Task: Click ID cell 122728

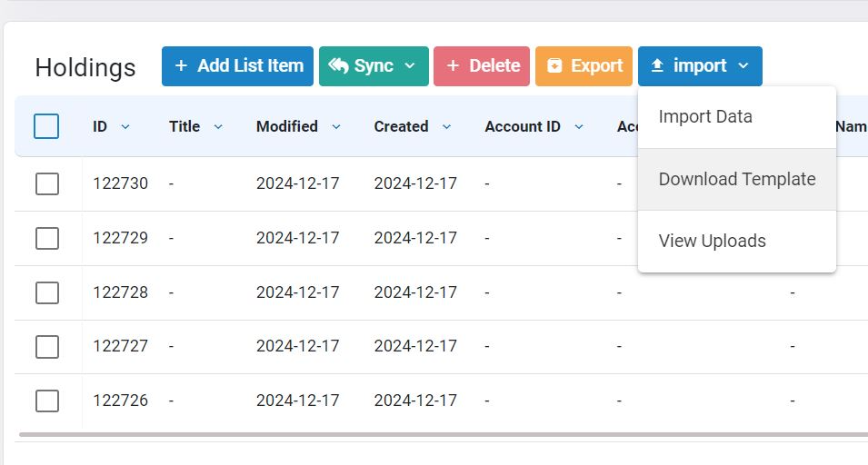Action: click(120, 292)
